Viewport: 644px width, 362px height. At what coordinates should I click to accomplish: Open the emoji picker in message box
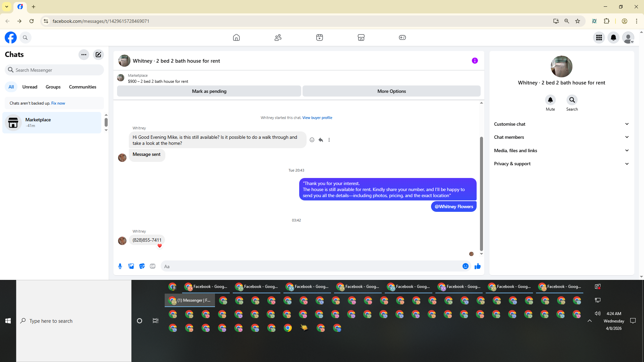click(465, 266)
